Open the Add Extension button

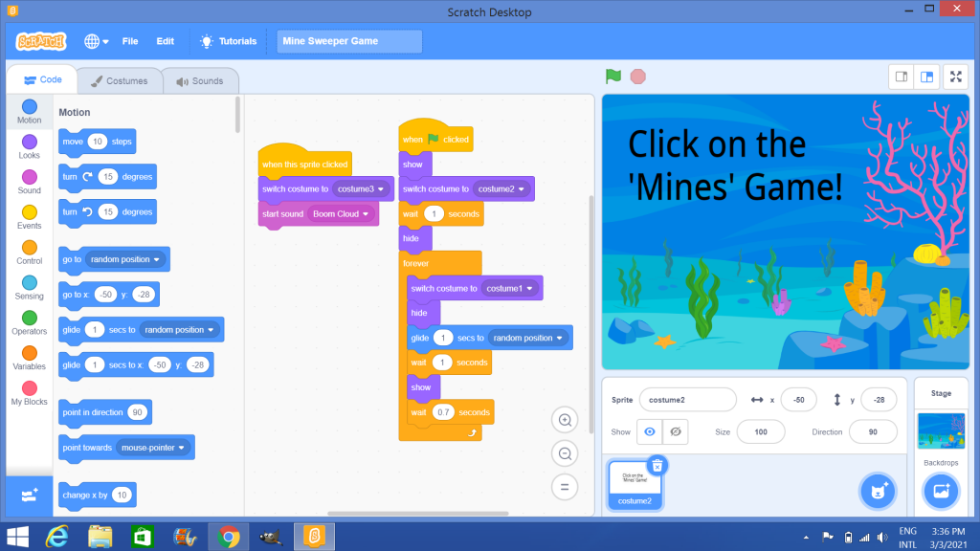point(29,493)
